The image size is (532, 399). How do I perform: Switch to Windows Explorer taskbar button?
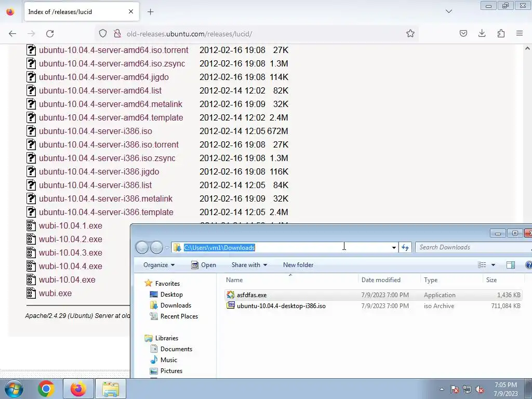pos(111,389)
